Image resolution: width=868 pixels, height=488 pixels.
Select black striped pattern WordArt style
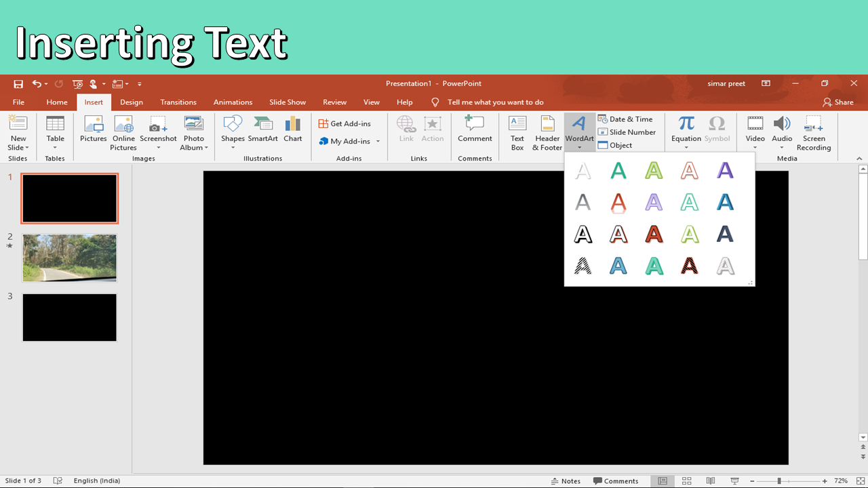pos(583,266)
